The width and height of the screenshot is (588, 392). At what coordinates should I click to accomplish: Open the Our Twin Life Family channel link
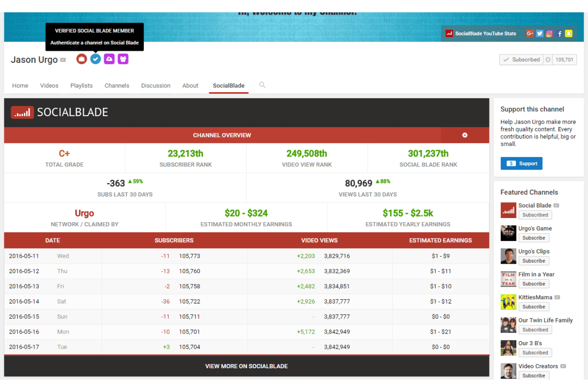pos(545,320)
